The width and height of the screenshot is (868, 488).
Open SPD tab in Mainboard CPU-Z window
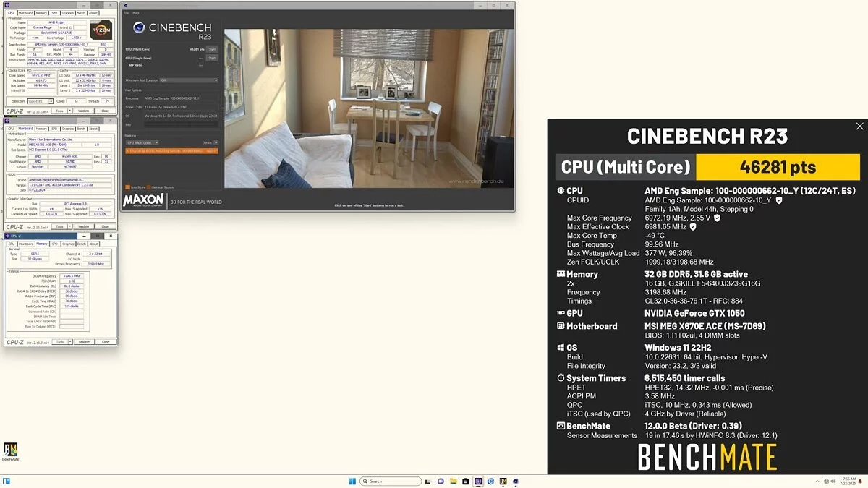click(54, 129)
